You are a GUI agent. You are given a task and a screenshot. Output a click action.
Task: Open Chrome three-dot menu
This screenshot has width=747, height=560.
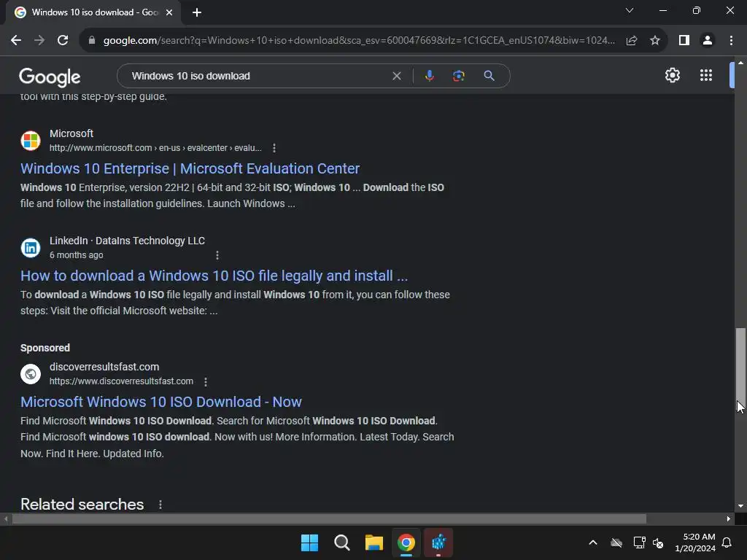click(731, 41)
